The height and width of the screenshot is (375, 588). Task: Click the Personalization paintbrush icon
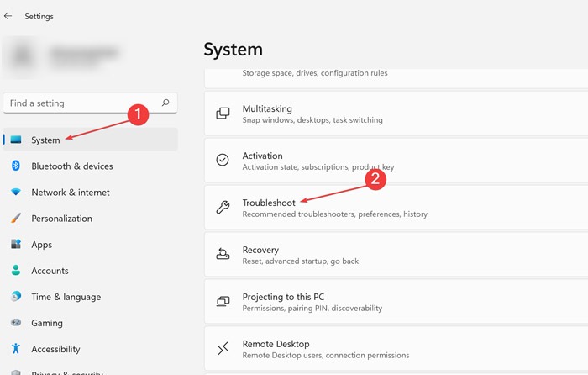[x=16, y=219]
